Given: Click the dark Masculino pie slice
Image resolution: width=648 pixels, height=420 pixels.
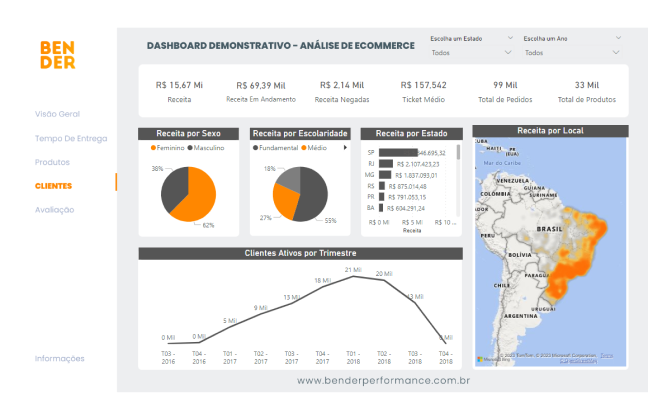Looking at the screenshot, I should (x=174, y=188).
